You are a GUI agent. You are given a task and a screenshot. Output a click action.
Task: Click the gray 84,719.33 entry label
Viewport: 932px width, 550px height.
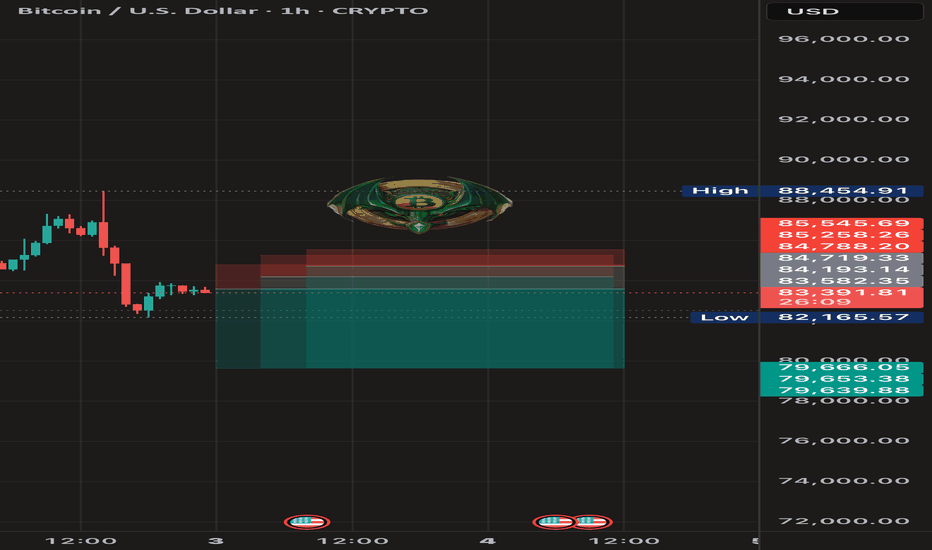842,258
